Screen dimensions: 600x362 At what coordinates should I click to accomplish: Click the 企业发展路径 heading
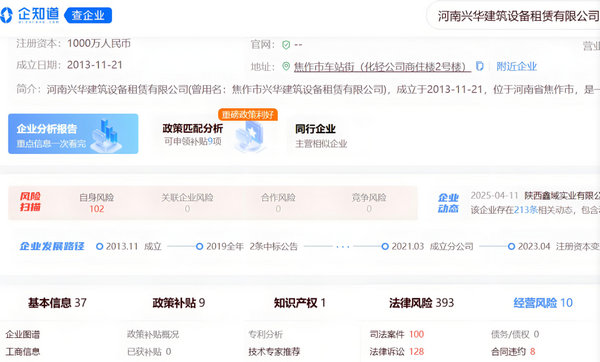(x=52, y=246)
